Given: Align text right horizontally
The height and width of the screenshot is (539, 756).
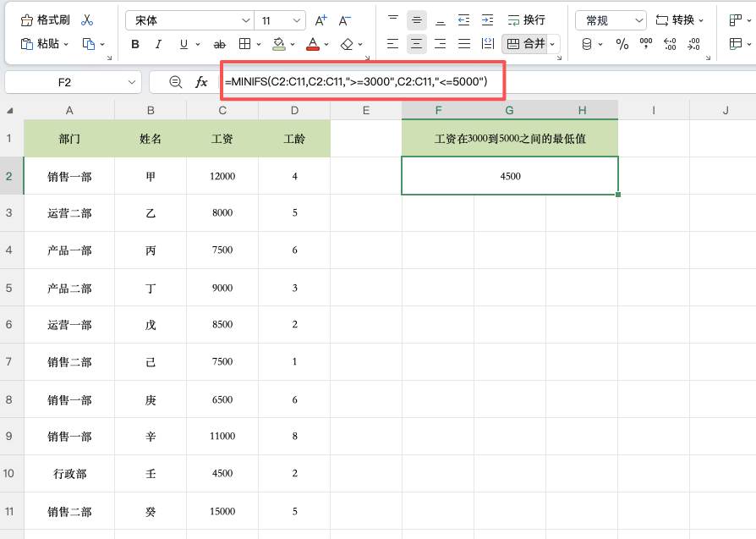Looking at the screenshot, I should (441, 44).
